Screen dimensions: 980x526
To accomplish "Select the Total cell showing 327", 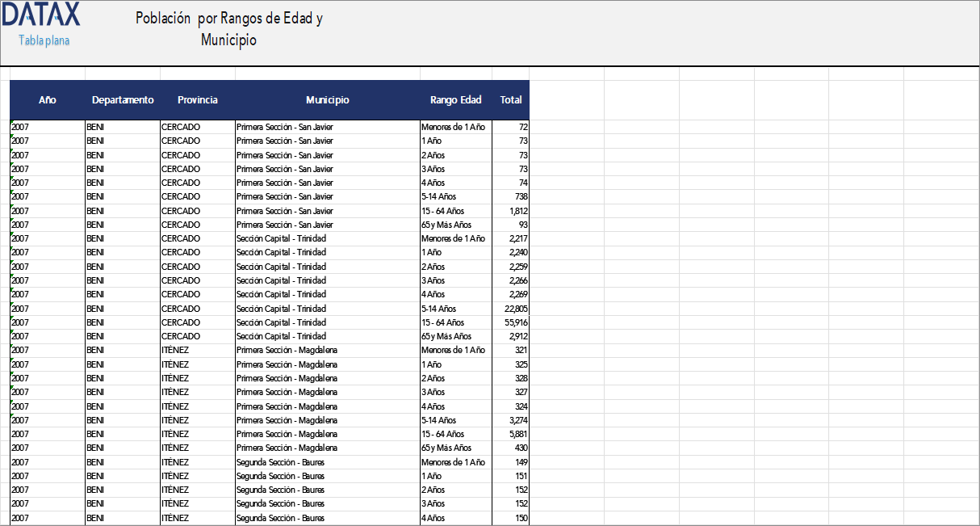I will pos(511,392).
